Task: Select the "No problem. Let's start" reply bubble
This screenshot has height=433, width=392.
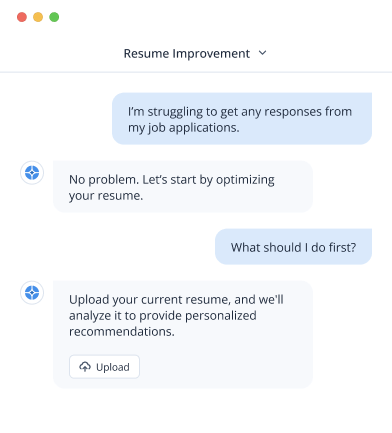Action: point(183,187)
